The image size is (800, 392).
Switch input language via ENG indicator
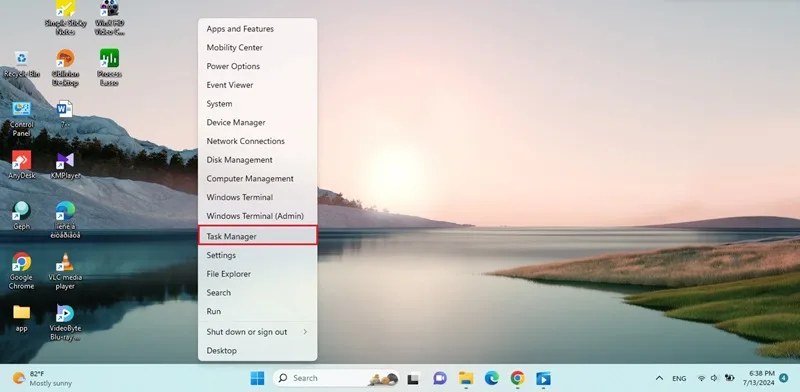[x=679, y=379]
